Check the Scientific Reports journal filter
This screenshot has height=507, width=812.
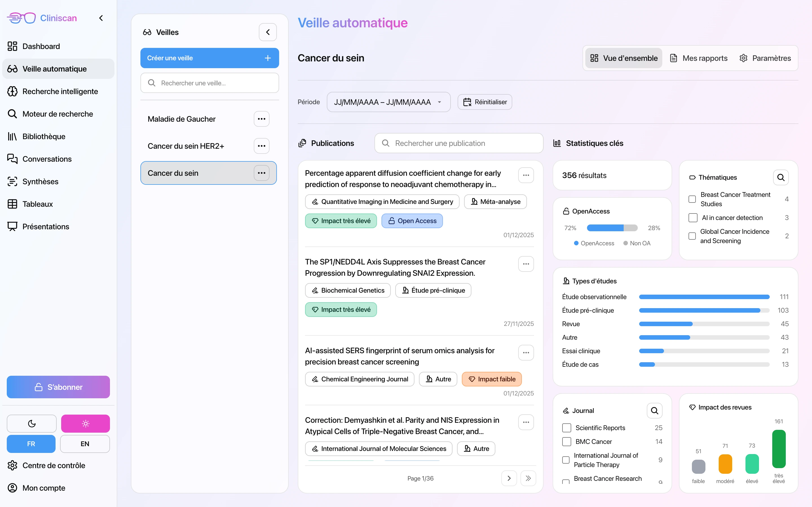(x=566, y=428)
